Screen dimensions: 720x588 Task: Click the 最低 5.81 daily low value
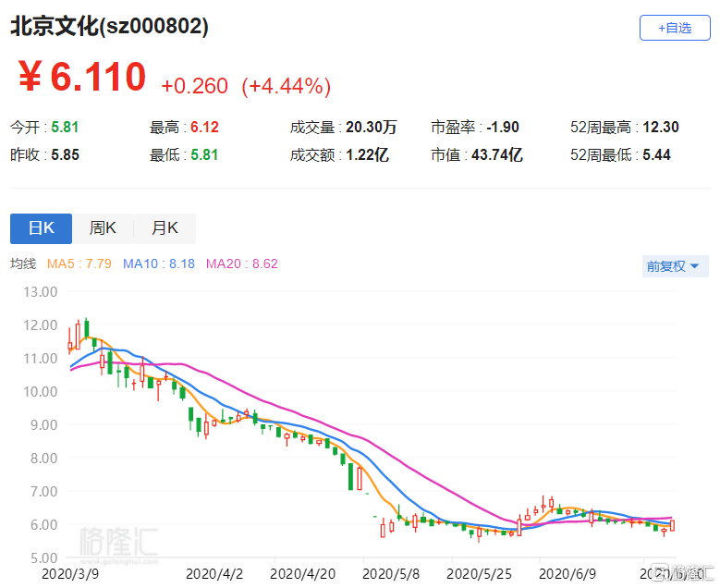click(x=184, y=154)
